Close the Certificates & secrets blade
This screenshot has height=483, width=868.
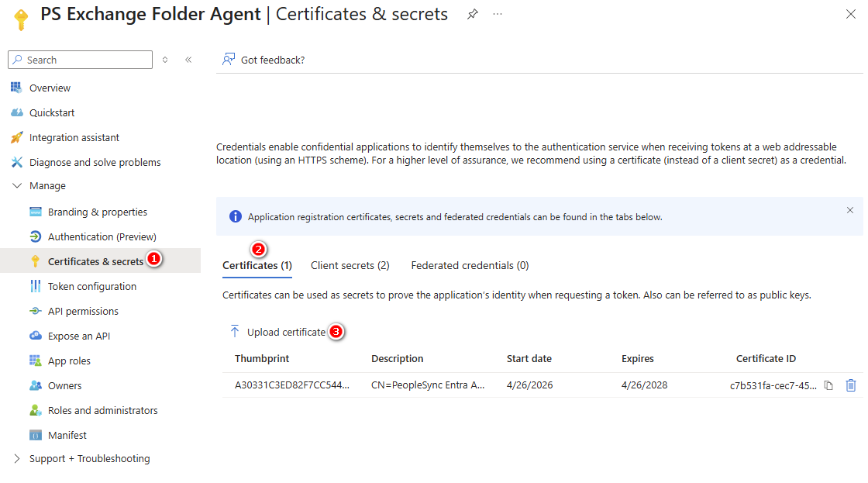[851, 15]
